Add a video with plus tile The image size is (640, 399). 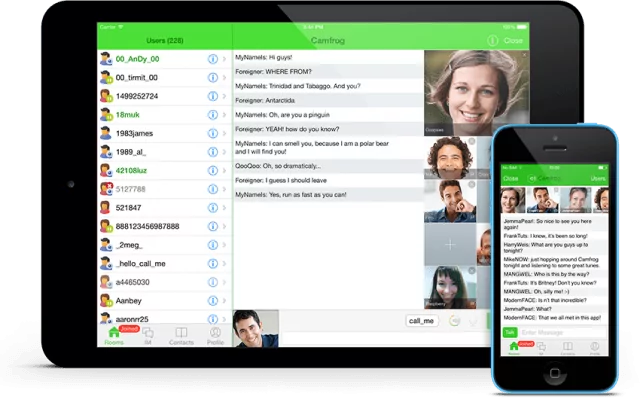(450, 245)
